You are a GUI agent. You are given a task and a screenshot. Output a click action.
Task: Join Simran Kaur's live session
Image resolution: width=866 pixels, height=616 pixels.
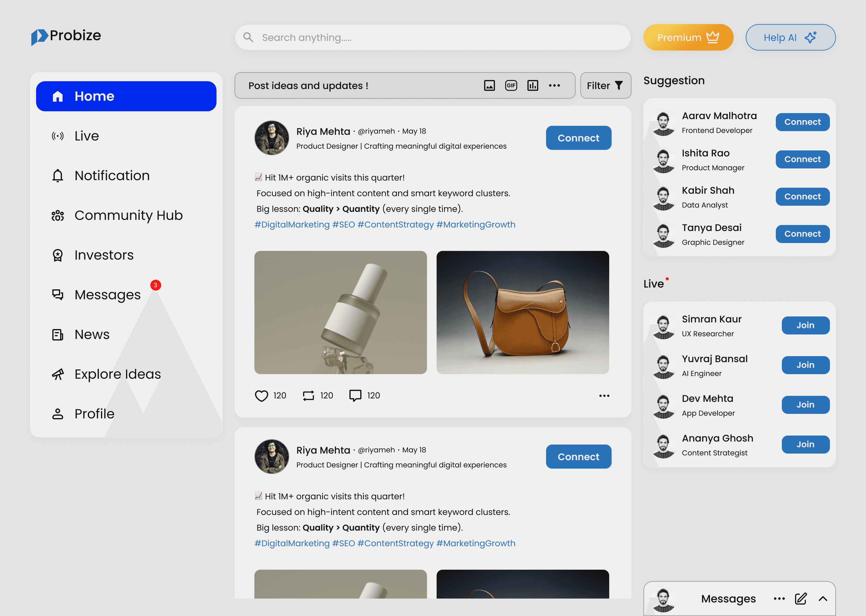pyautogui.click(x=806, y=325)
